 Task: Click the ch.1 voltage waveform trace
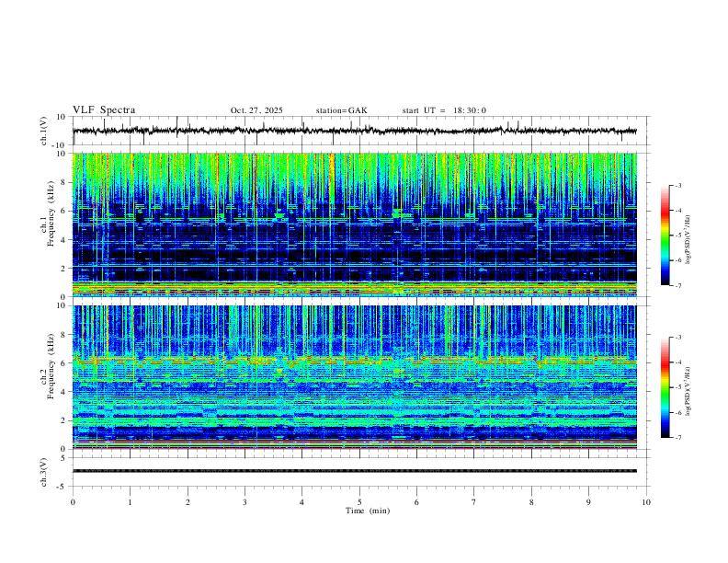[x=355, y=131]
